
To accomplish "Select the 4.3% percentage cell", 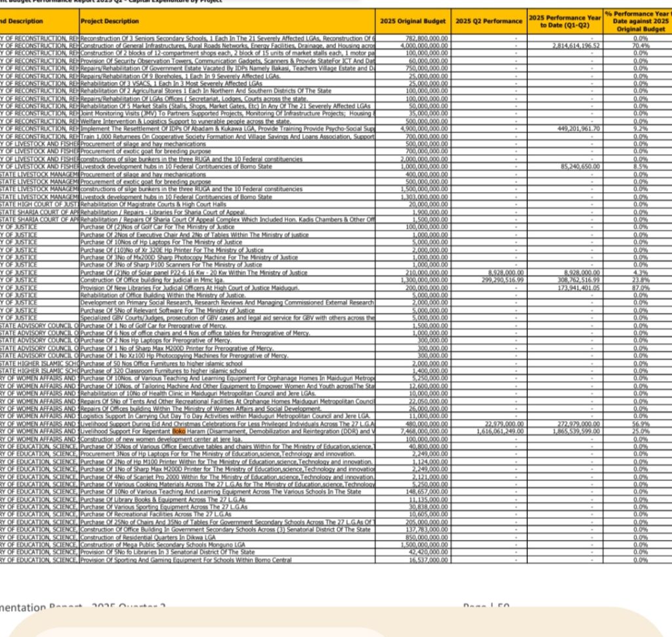I will tap(640, 272).
